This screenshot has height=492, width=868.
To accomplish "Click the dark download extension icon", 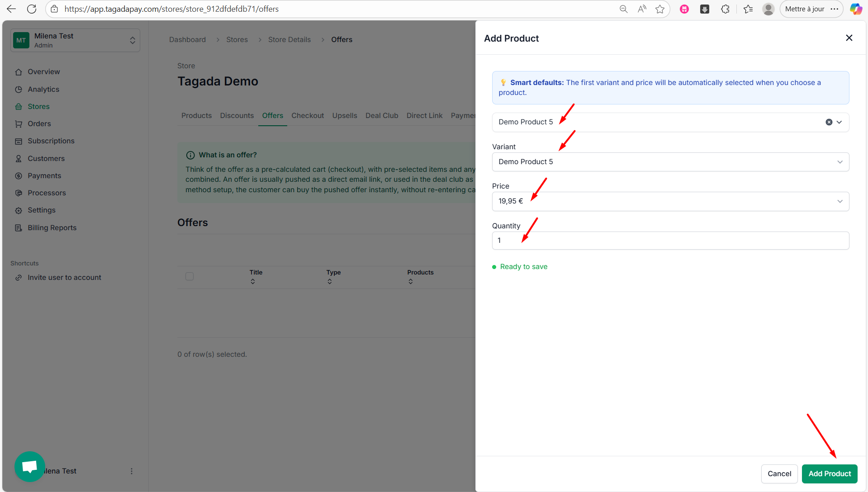I will pos(705,9).
